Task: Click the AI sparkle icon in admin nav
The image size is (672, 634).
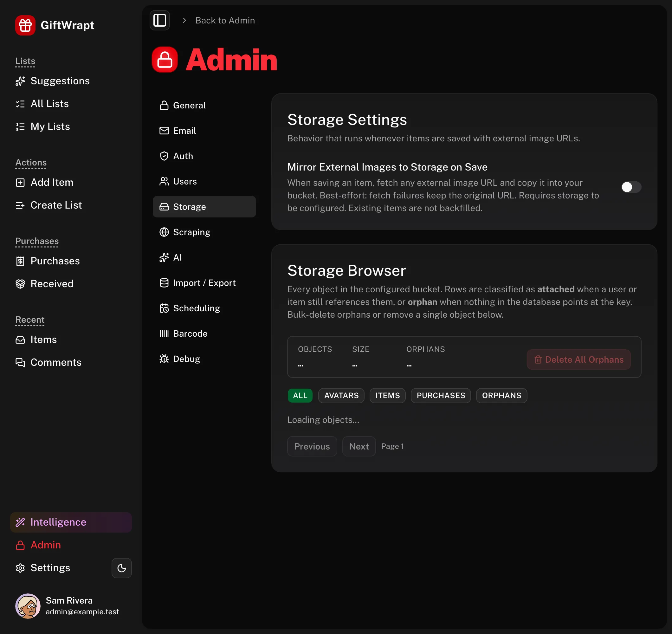Action: (164, 257)
